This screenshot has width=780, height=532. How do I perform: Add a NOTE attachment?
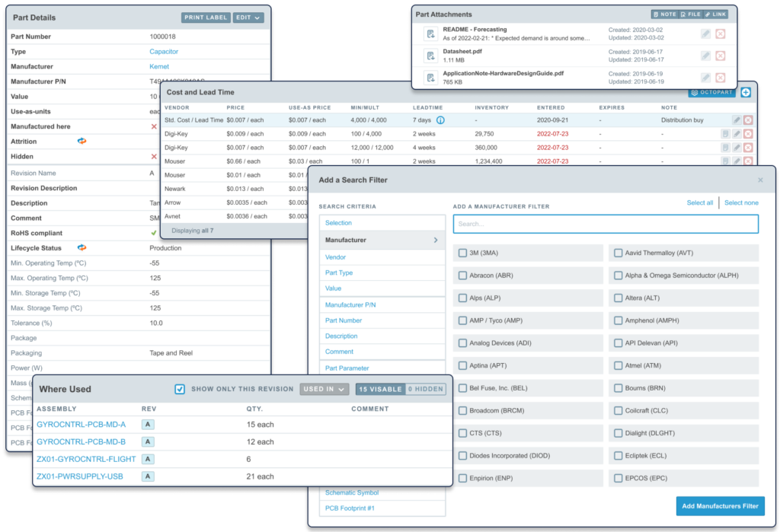point(664,14)
